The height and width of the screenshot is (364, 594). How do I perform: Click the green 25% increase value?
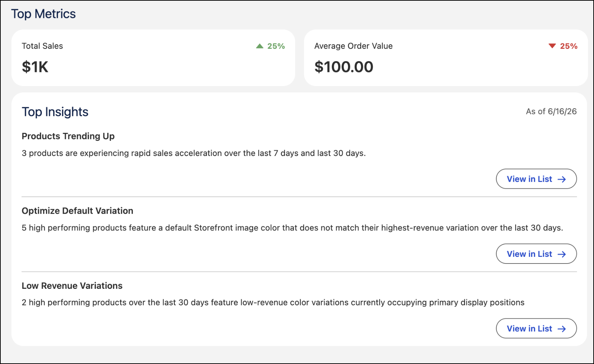coord(276,46)
